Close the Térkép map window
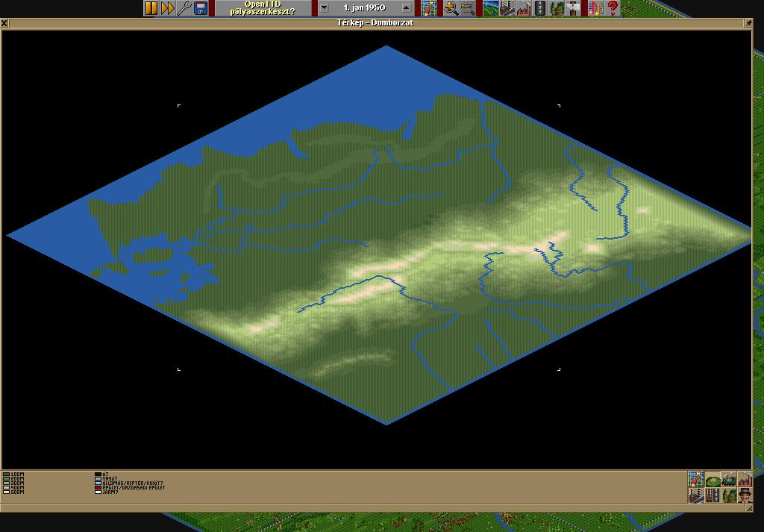Screen dimensions: 764x532 (4, 23)
